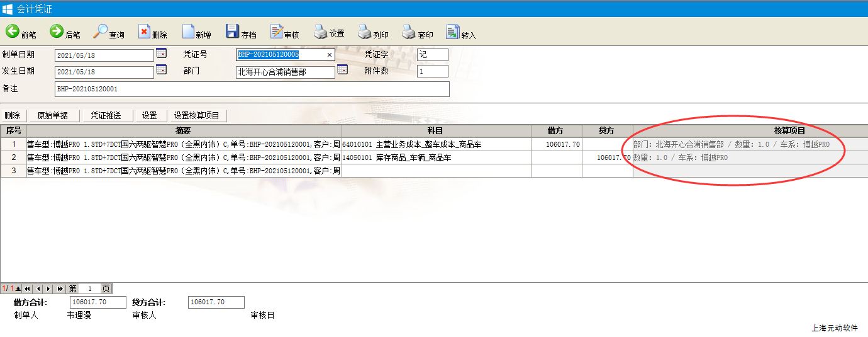Save the voucher with 存档

tap(240, 33)
